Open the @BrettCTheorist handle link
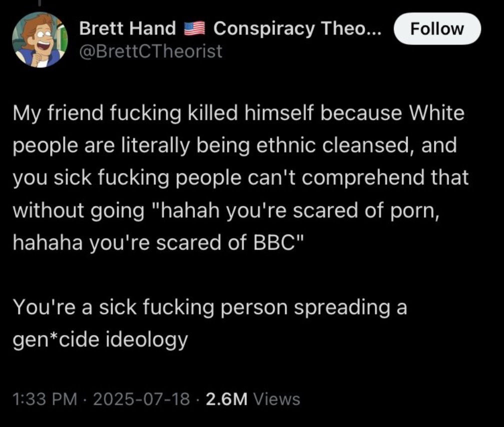The image size is (504, 427). pyautogui.click(x=151, y=51)
